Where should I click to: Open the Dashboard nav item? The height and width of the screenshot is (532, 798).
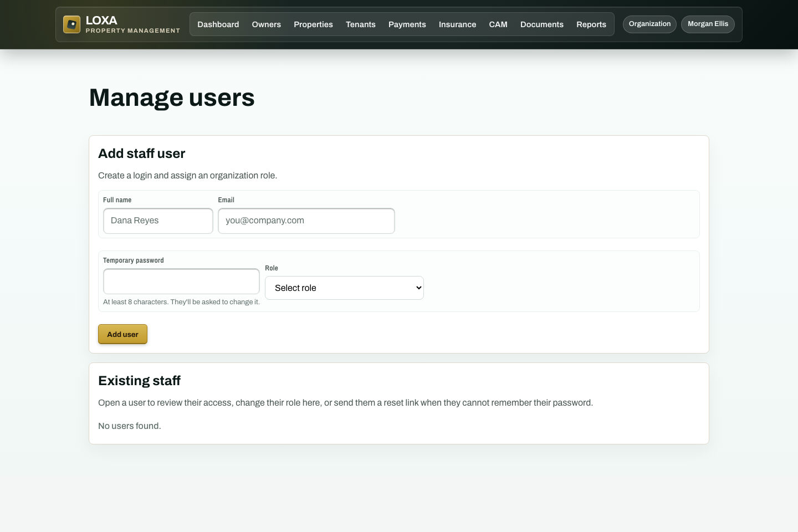(218, 24)
